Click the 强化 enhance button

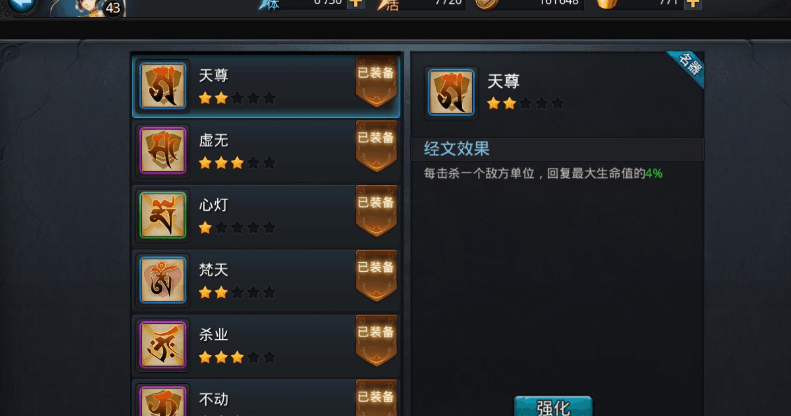[x=553, y=406]
